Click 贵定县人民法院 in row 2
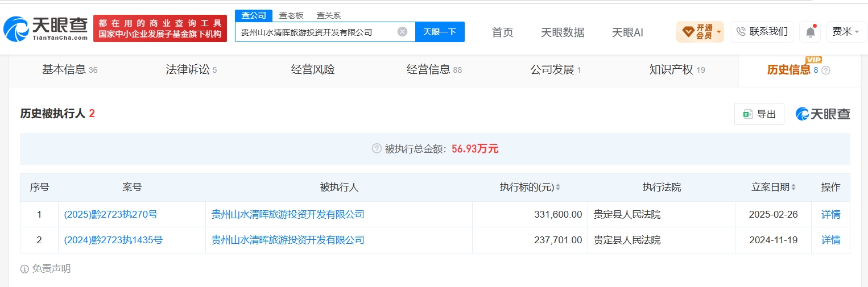 627,240
